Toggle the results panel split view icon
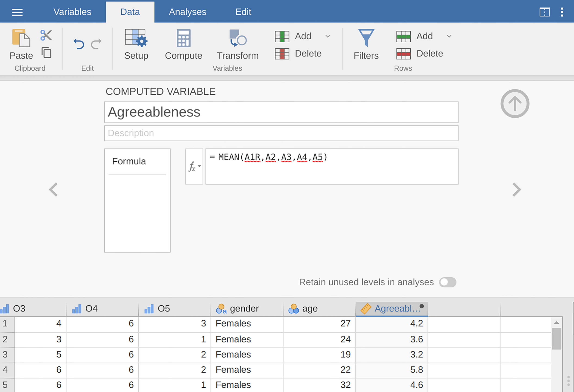This screenshot has height=392, width=574. coord(545,12)
